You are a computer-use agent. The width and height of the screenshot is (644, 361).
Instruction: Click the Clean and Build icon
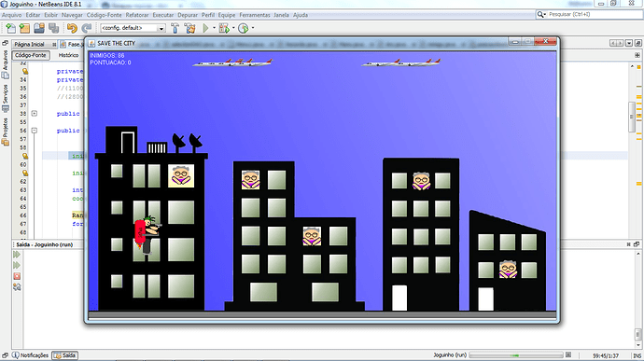[x=189, y=28]
